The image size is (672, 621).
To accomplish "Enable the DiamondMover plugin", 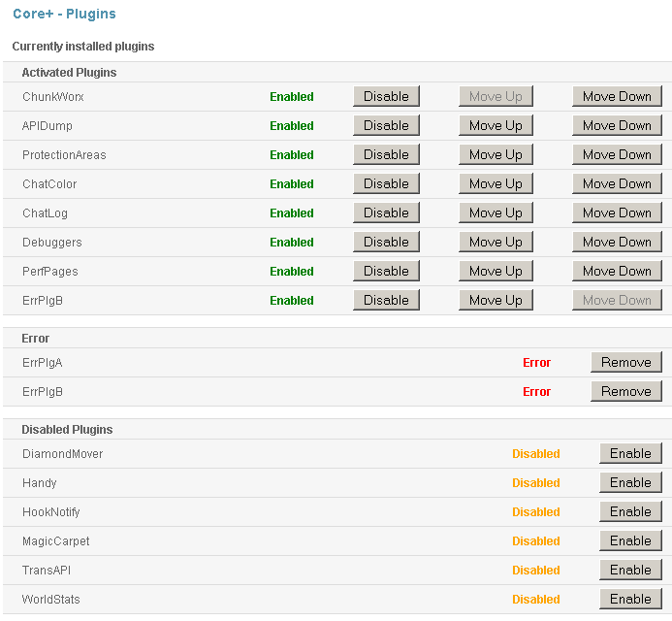I will pyautogui.click(x=630, y=453).
